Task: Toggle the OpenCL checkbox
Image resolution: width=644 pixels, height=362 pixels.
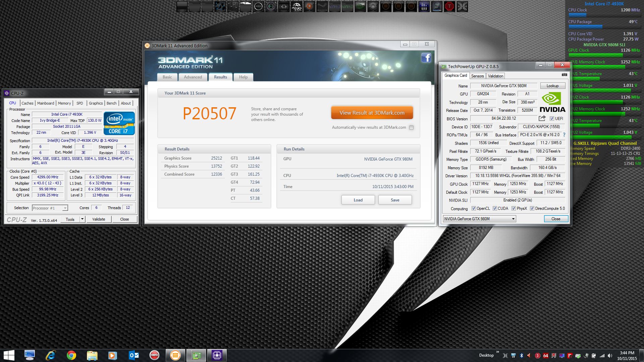Action: [474, 208]
